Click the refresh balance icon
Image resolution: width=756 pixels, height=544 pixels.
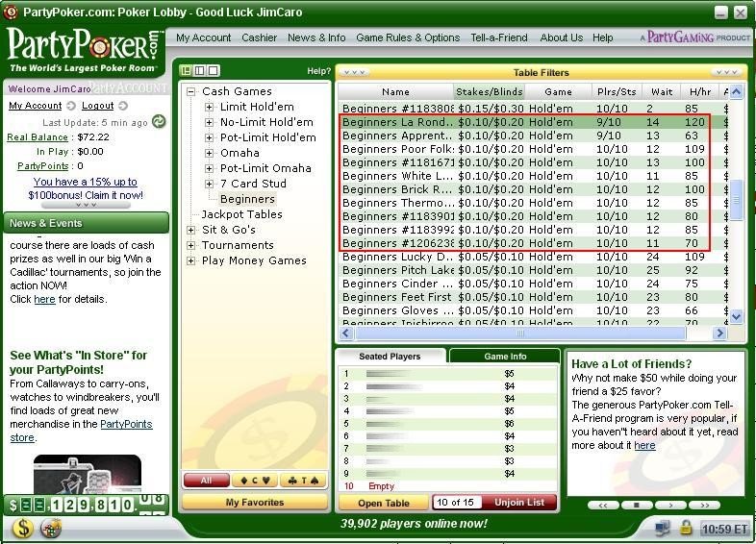(x=159, y=121)
